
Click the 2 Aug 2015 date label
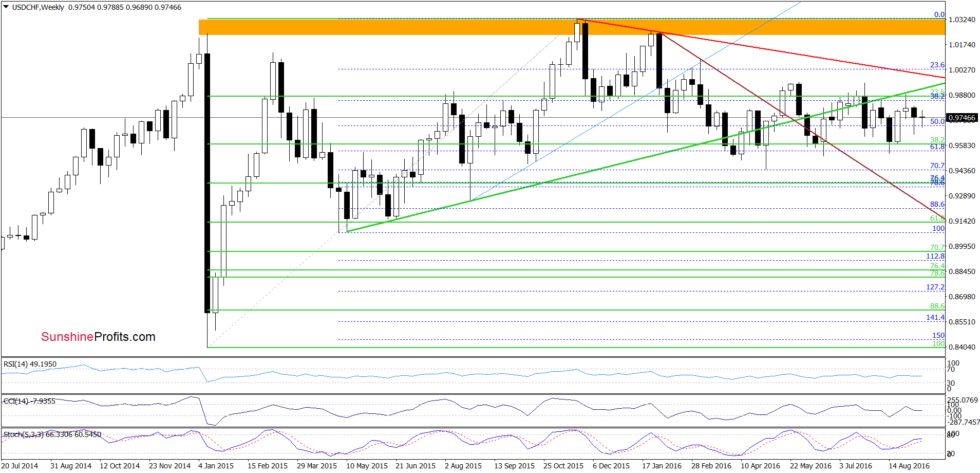(463, 466)
